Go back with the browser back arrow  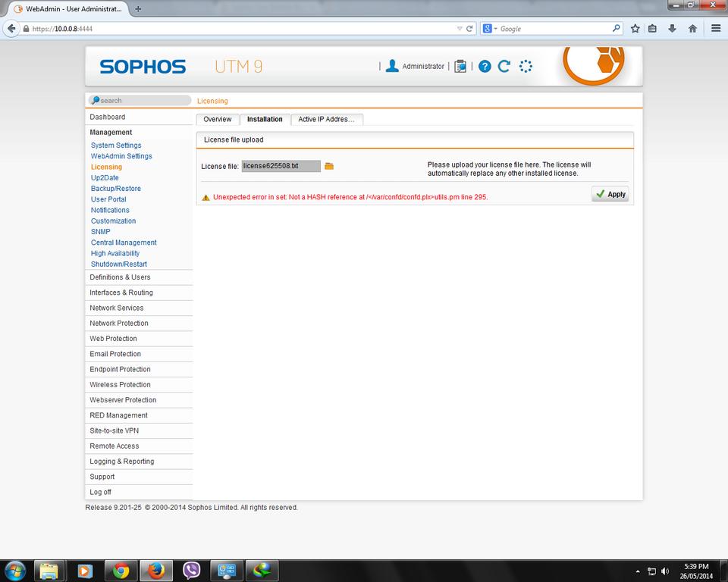point(11,28)
